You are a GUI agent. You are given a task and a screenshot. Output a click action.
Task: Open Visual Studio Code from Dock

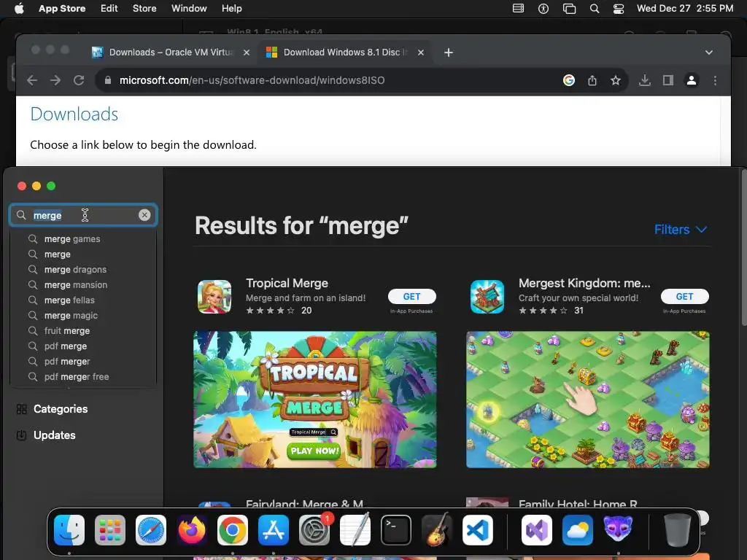click(477, 530)
